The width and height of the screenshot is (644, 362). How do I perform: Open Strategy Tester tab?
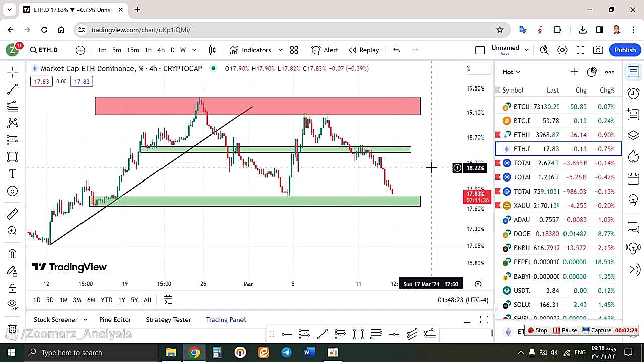169,320
